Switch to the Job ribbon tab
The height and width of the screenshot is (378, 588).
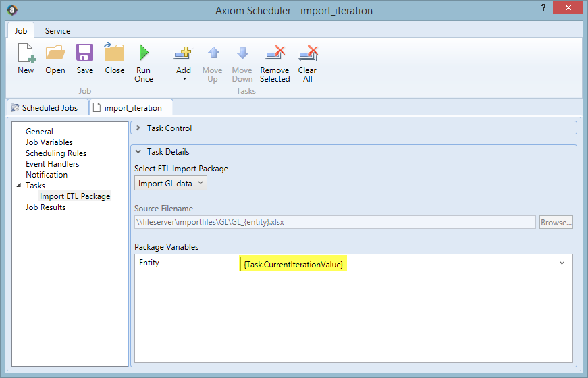pos(21,31)
